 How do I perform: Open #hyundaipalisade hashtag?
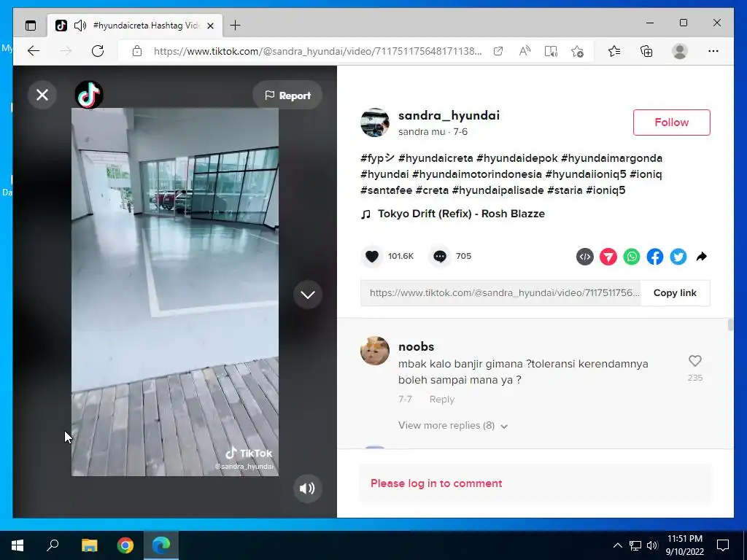click(x=498, y=190)
